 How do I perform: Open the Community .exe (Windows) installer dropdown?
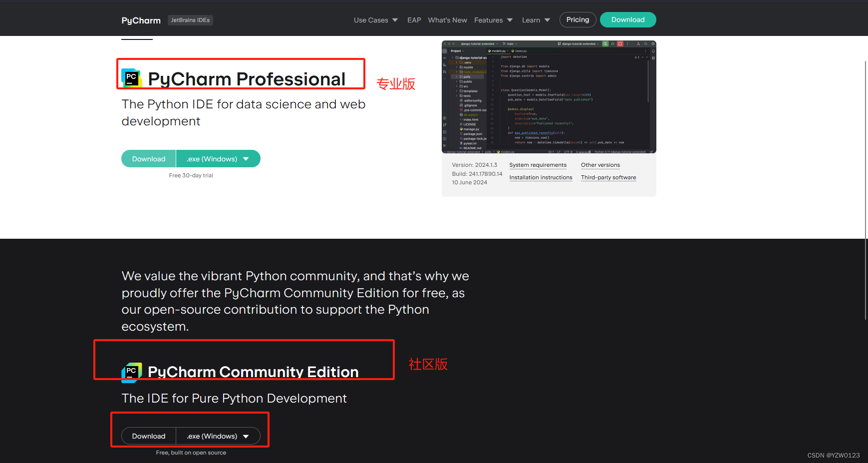coord(218,436)
